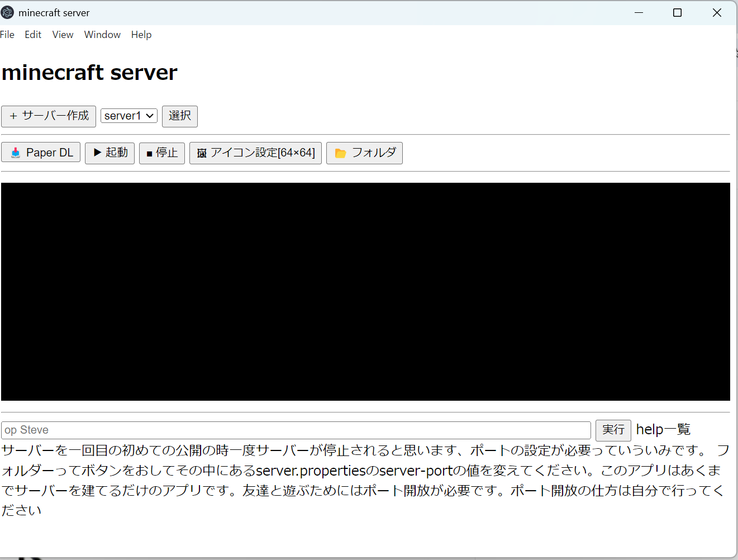Open the server folder via フォルダ button
The image size is (738, 560).
[364, 153]
